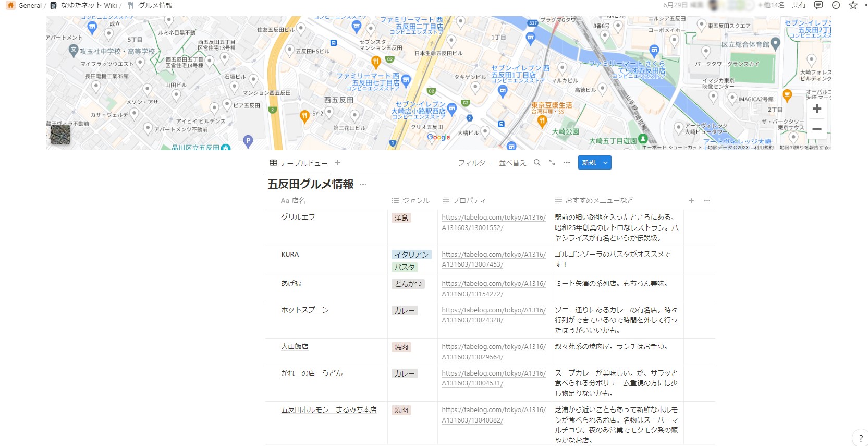Click ファミリーマート 西五反田七丁目店 map pin
The height and width of the screenshot is (446, 868).
406,80
